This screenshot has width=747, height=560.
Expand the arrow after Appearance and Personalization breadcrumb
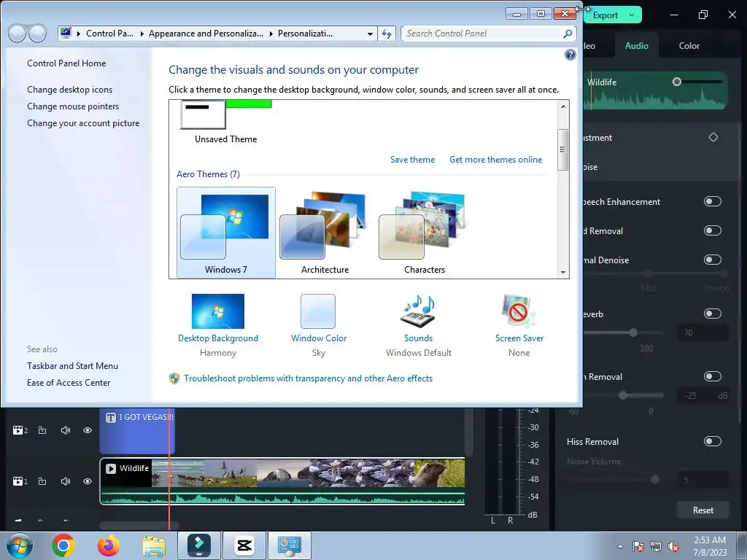pyautogui.click(x=271, y=34)
